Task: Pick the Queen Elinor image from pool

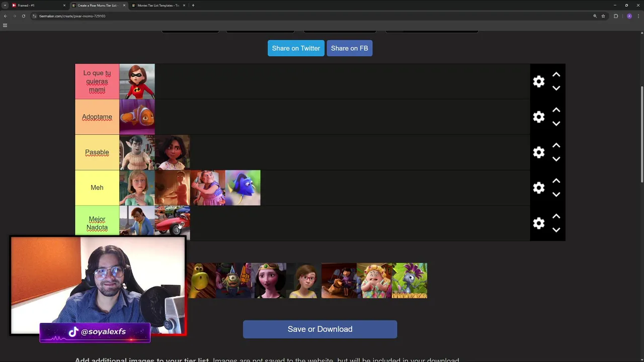Action: click(269, 281)
